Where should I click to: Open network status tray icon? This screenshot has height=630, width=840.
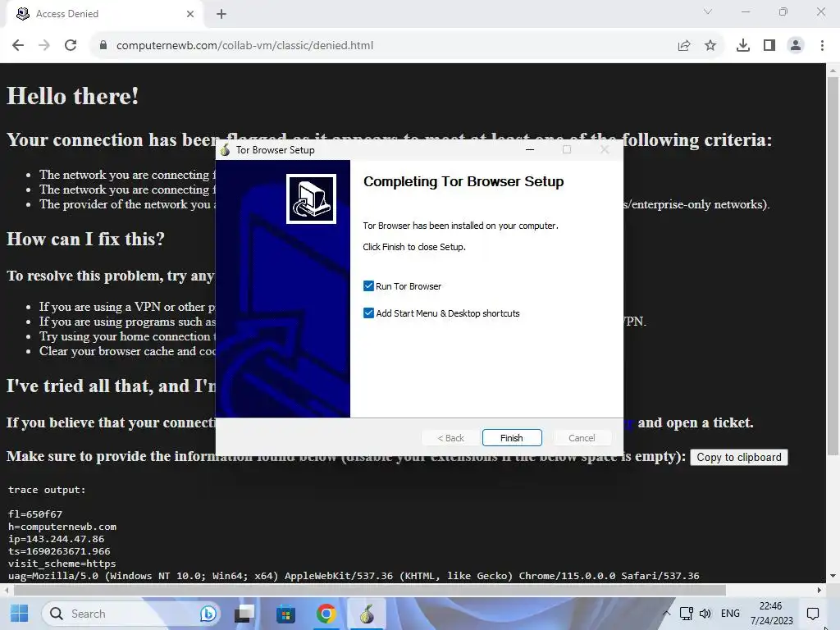point(687,614)
